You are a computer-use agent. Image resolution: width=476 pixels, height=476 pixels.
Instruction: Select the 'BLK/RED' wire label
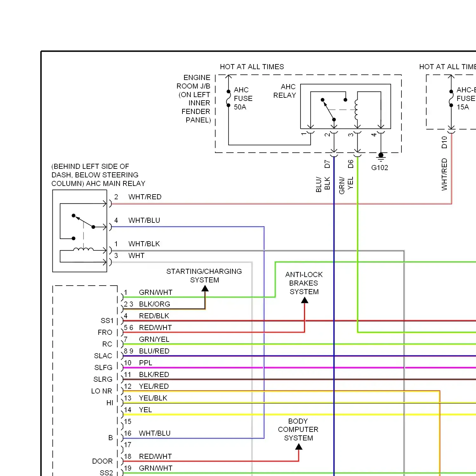[x=154, y=374]
